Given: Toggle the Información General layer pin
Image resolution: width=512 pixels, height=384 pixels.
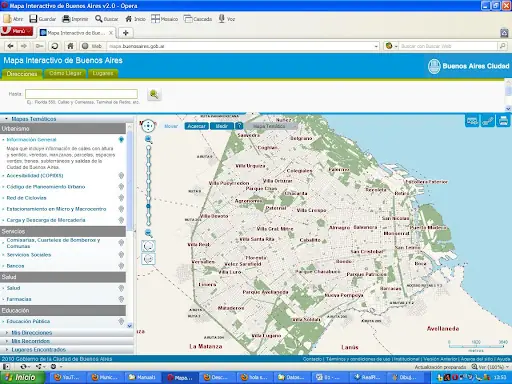Looking at the screenshot, I should coord(121,140).
